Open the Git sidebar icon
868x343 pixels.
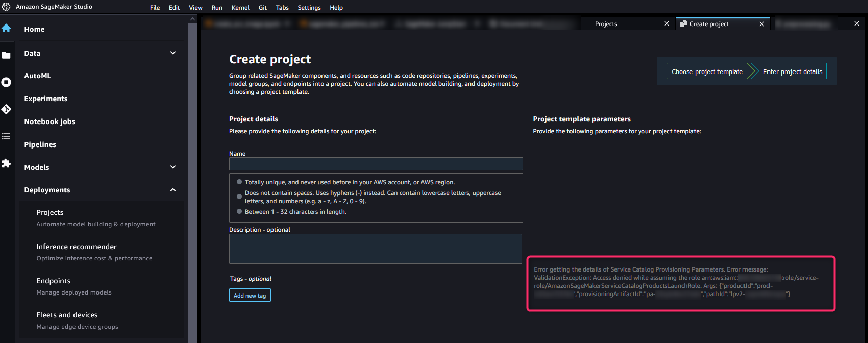pyautogui.click(x=6, y=109)
